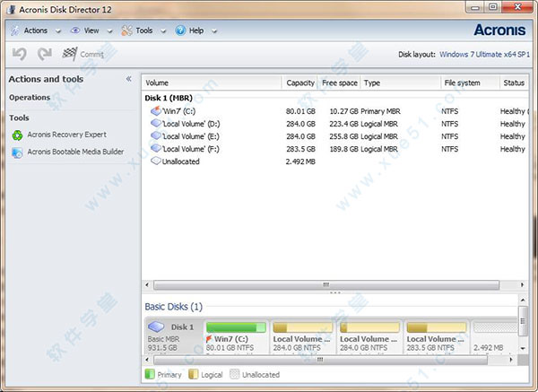The image size is (538, 392).
Task: Click the Undo arrow icon
Action: tap(19, 54)
